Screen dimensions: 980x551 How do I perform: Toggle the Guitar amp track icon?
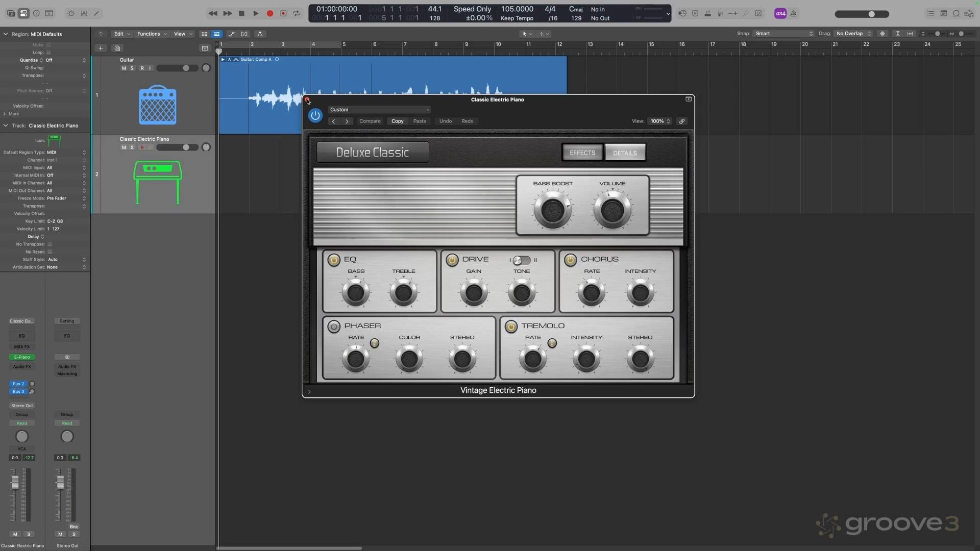click(158, 105)
